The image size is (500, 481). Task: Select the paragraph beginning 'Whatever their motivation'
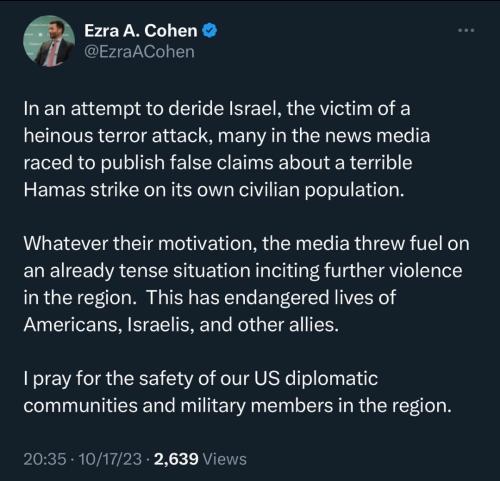click(x=246, y=284)
